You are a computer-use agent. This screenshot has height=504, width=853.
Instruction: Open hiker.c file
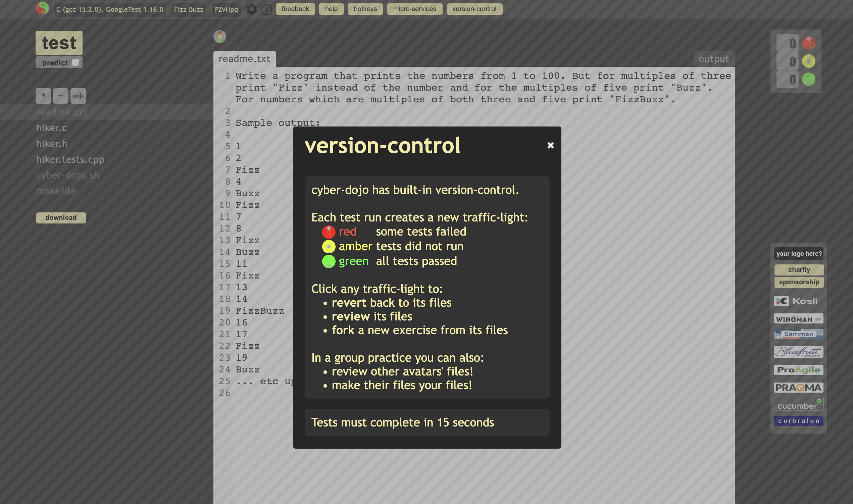(x=51, y=128)
